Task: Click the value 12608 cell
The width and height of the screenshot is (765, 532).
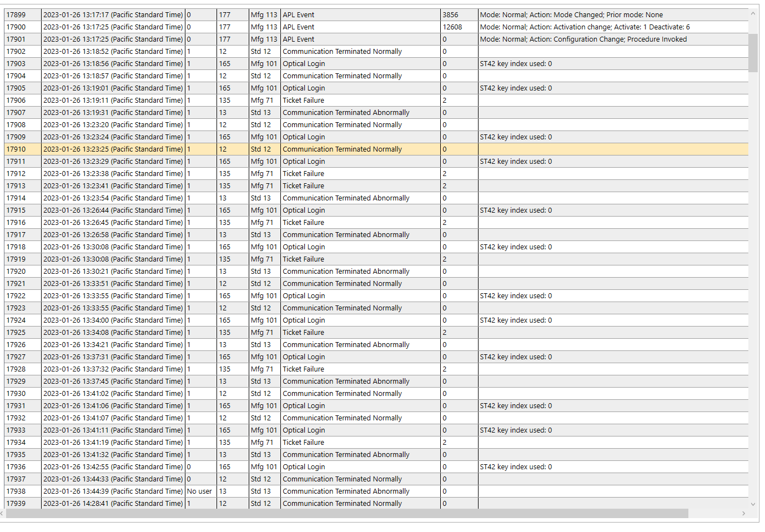Action: pyautogui.click(x=459, y=27)
